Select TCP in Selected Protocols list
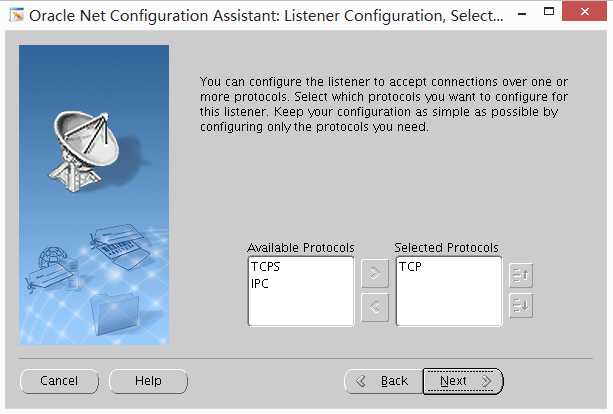Image resolution: width=613 pixels, height=414 pixels. (410, 268)
